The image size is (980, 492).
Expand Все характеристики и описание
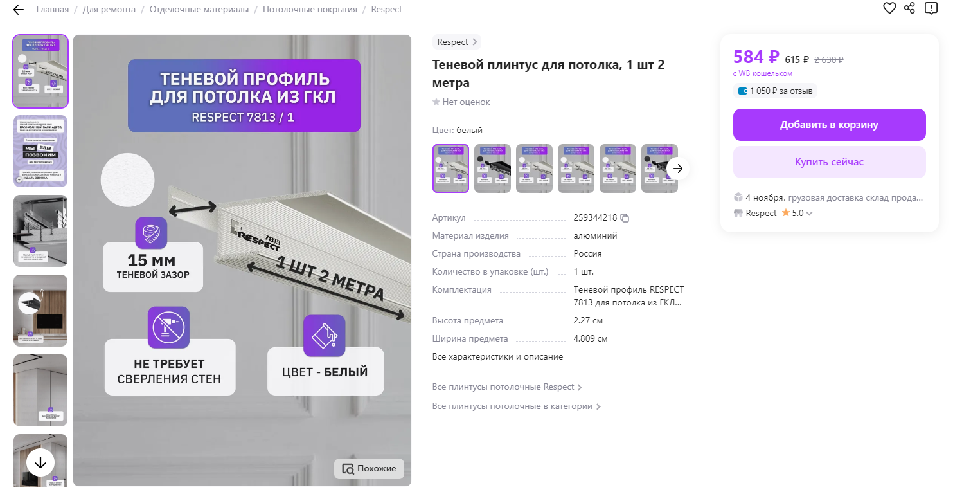[497, 356]
